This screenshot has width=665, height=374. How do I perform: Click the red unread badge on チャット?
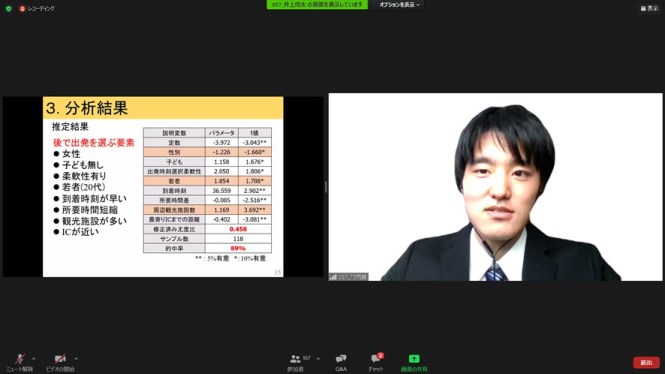pyautogui.click(x=380, y=355)
